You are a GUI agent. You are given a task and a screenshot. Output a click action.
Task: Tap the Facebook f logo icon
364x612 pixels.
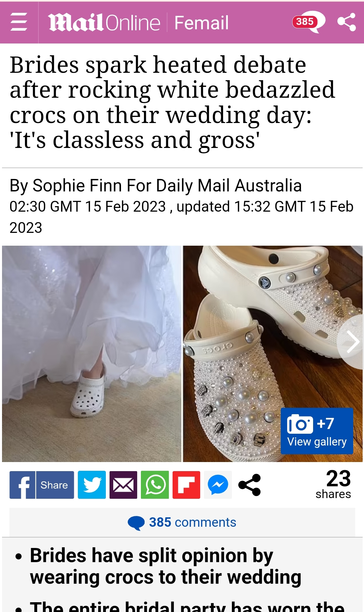23,485
